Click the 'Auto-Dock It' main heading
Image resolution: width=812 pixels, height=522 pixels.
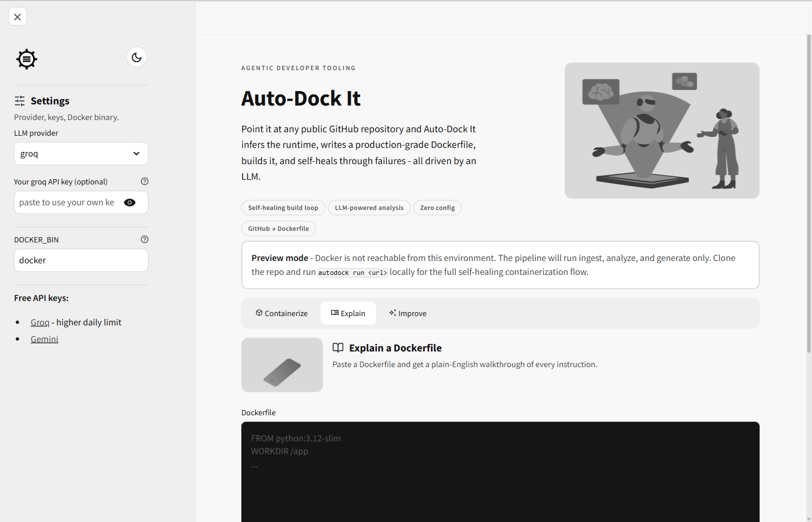coord(301,99)
